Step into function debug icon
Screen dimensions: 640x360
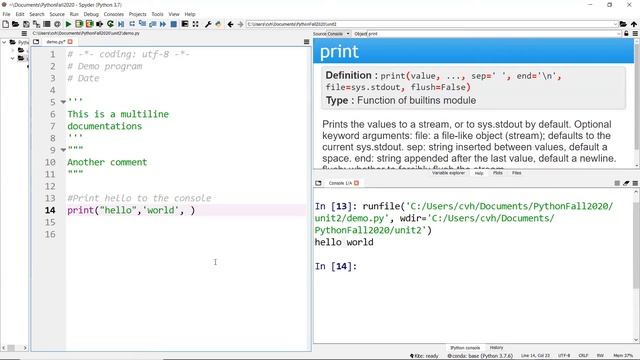[142, 24]
